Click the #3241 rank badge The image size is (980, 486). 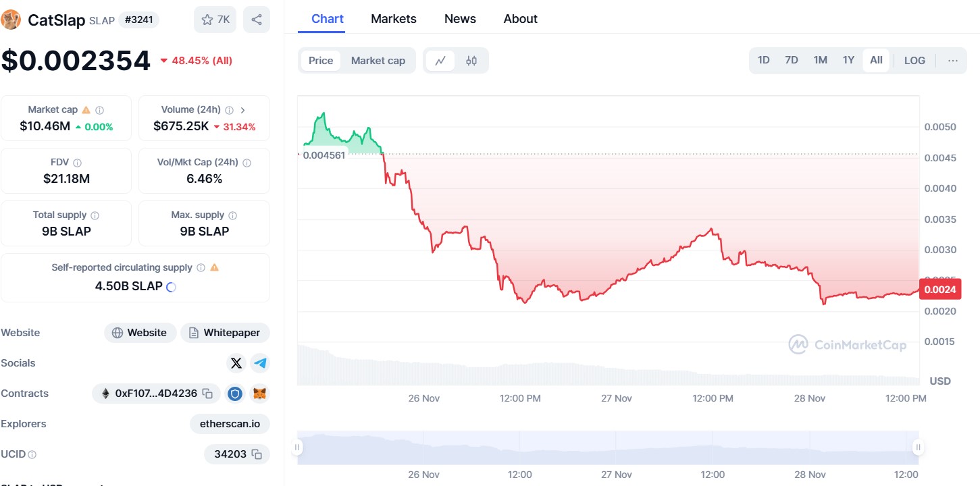point(139,20)
